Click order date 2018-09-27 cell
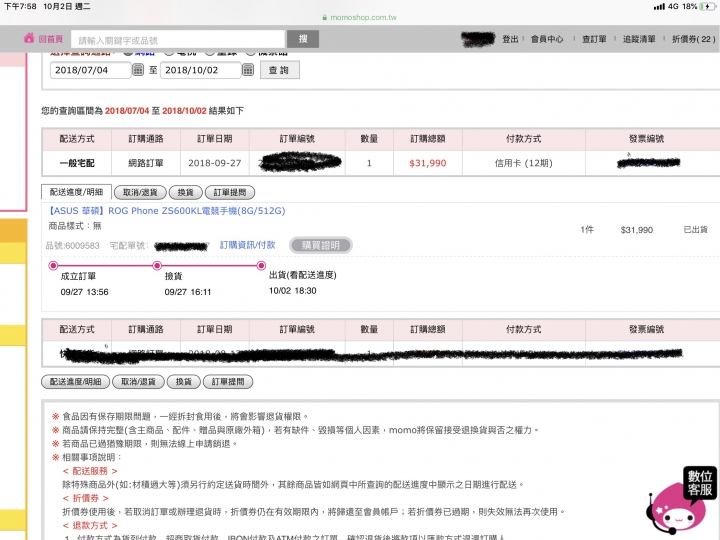720x540 pixels. (214, 163)
